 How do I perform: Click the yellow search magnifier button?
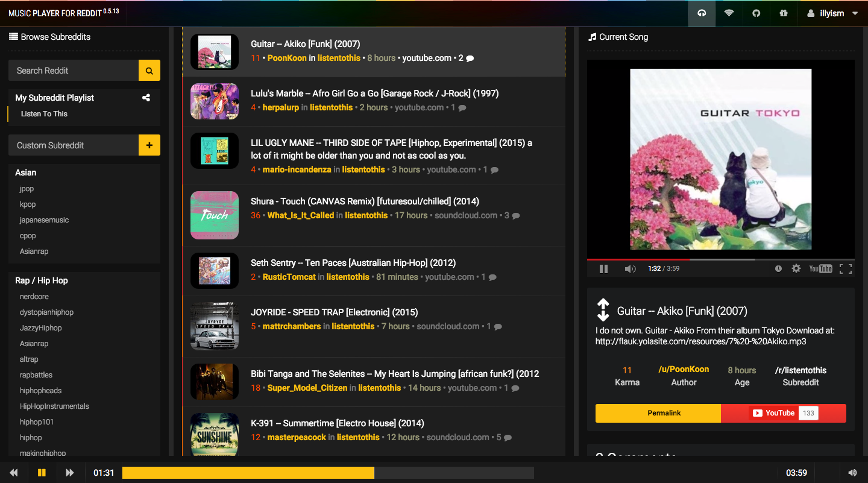click(149, 71)
